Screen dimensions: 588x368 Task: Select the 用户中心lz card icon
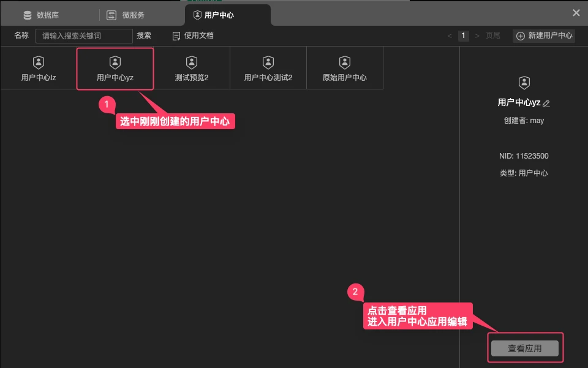(x=39, y=62)
